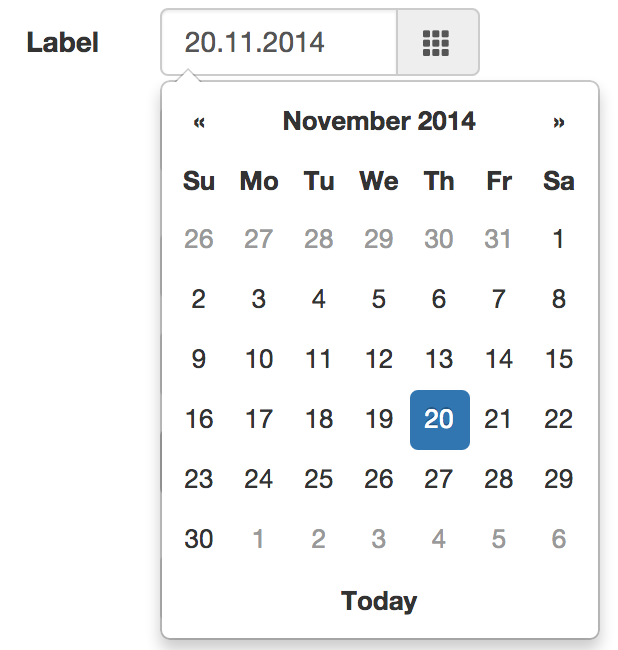Click the date input field showing 20.11.2014

279,42
